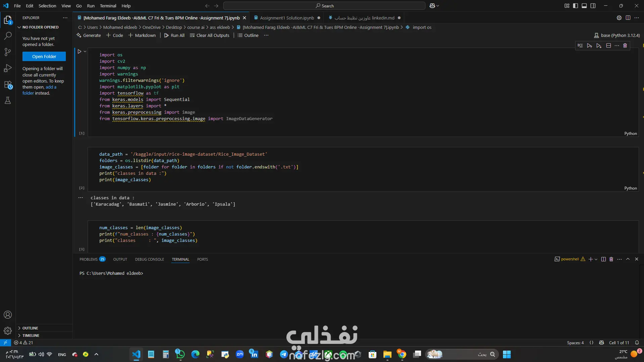Switch to the Assignment1 Solution.ipynb tab

[x=287, y=18]
